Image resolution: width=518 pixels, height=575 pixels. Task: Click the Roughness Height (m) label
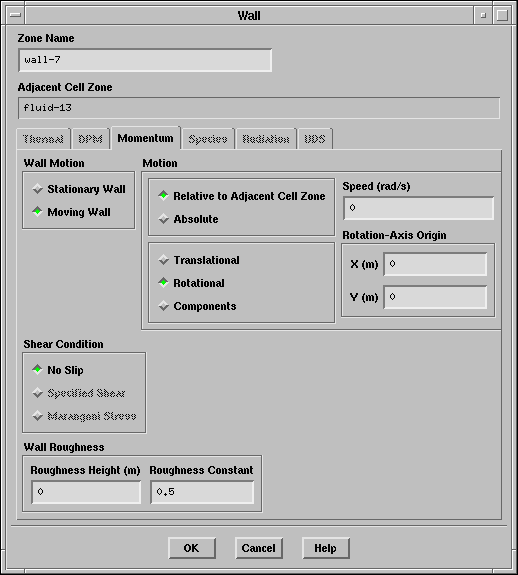(x=85, y=470)
